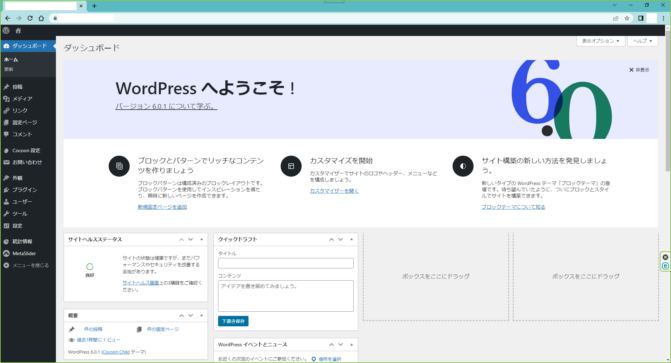The width and height of the screenshot is (671, 363).
Task: Move サイトヘルスステータス box down
Action: tap(191, 240)
